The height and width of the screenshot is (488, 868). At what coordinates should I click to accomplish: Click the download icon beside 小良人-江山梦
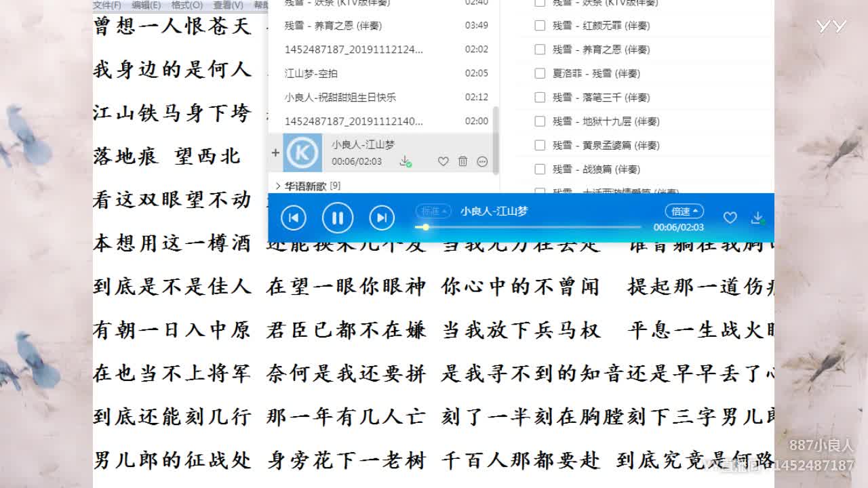pos(406,163)
